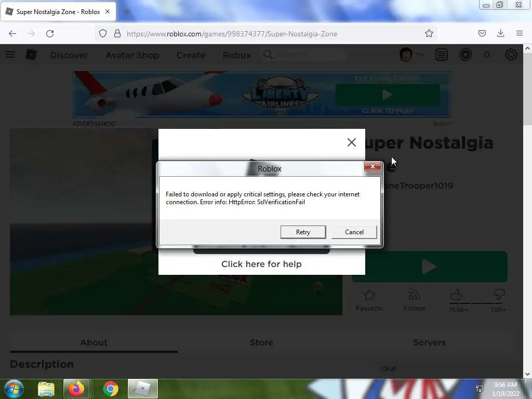Favorite the game with the star icon
The image size is (532, 399).
[x=369, y=300]
